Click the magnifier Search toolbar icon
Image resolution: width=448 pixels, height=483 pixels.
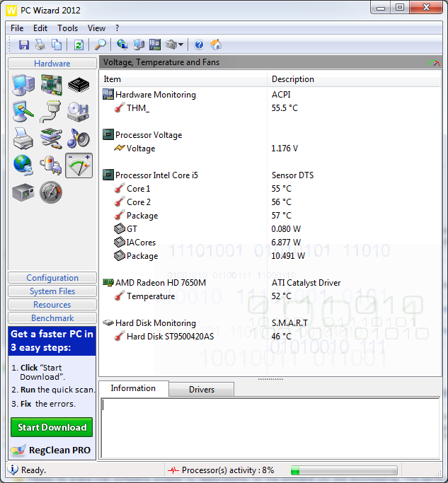tap(100, 45)
